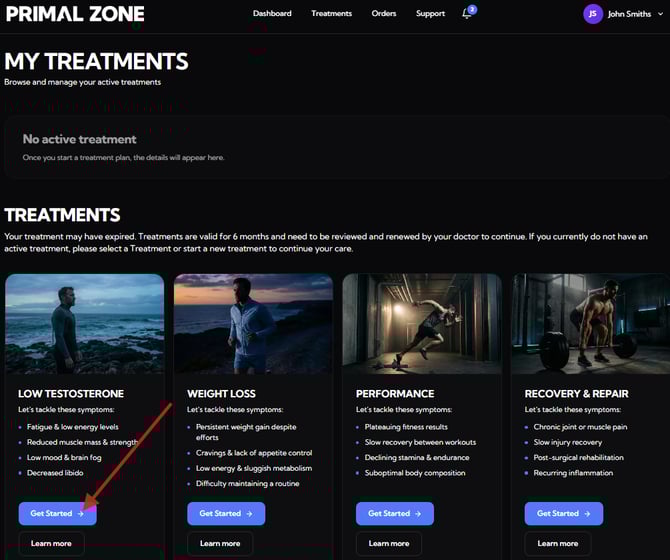View Learn more for Performance

(x=389, y=544)
